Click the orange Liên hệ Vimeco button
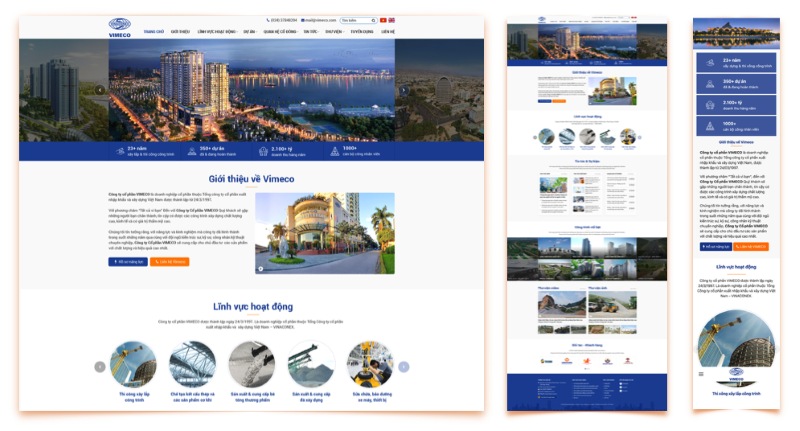This screenshot has height=431, width=800. coord(170,262)
